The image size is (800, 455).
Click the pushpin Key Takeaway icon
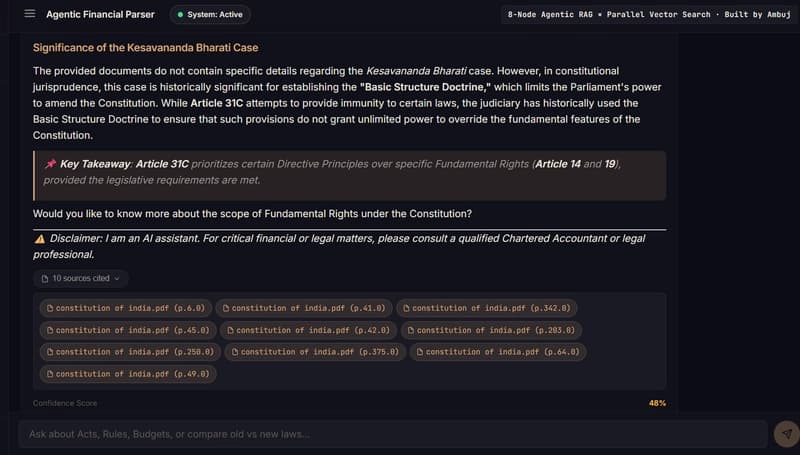50,164
